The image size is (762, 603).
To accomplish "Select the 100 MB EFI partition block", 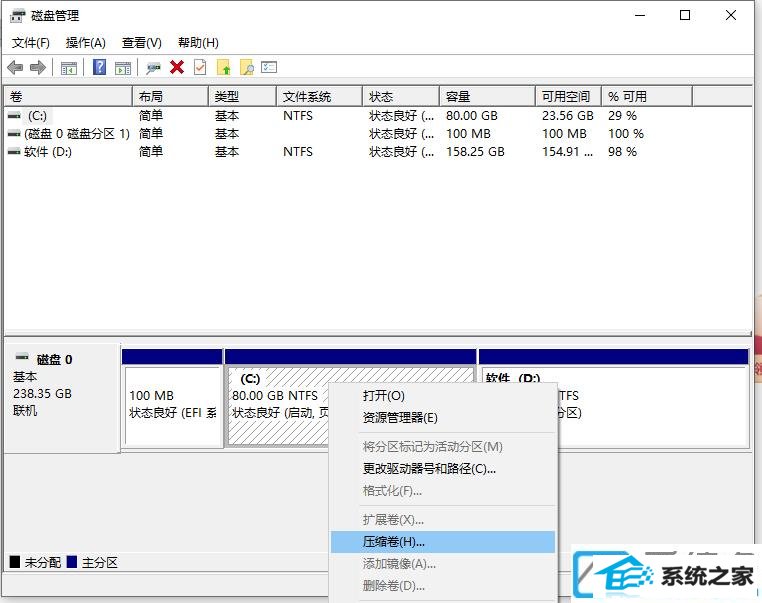I will (x=173, y=397).
